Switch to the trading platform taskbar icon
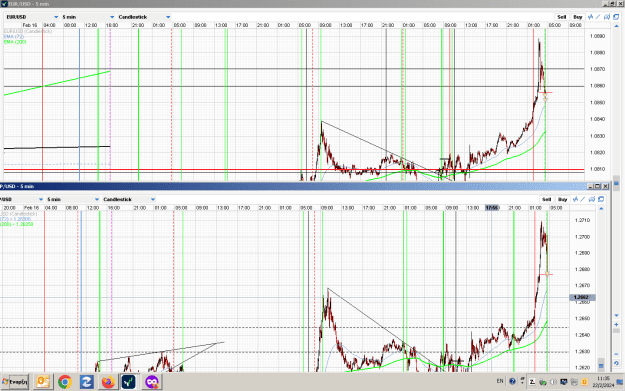 pos(129,382)
